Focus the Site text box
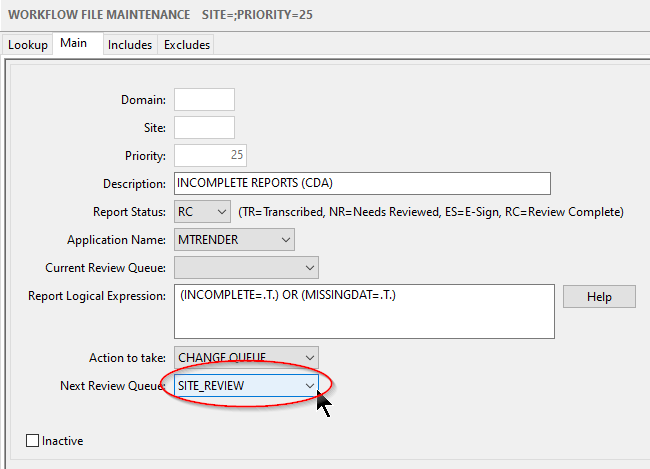Screen dimensions: 650x469 coord(204,127)
